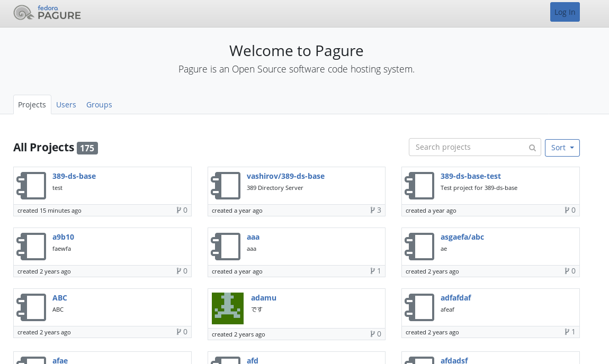Click the fork icon on adfafdaf card
The image size is (609, 364).
567,332
